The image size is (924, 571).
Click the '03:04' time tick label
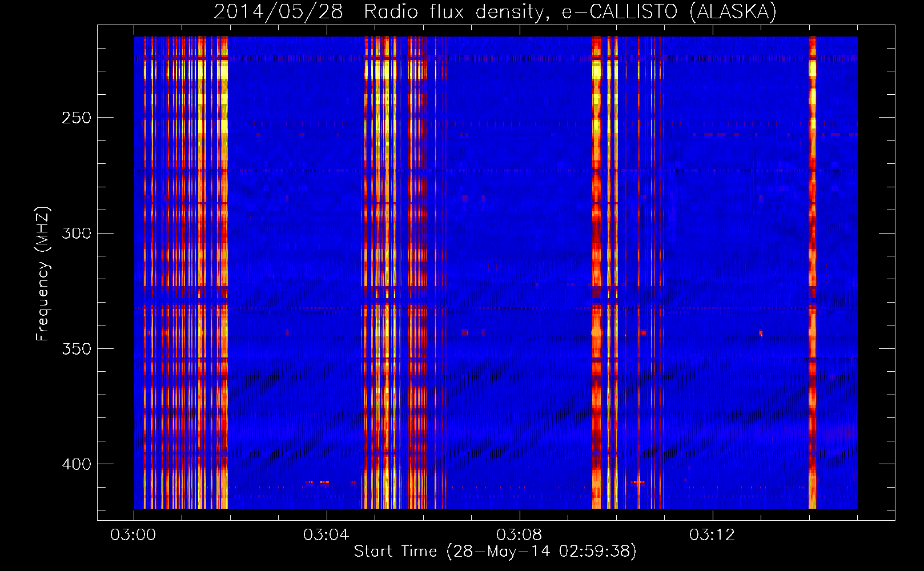click(x=326, y=534)
